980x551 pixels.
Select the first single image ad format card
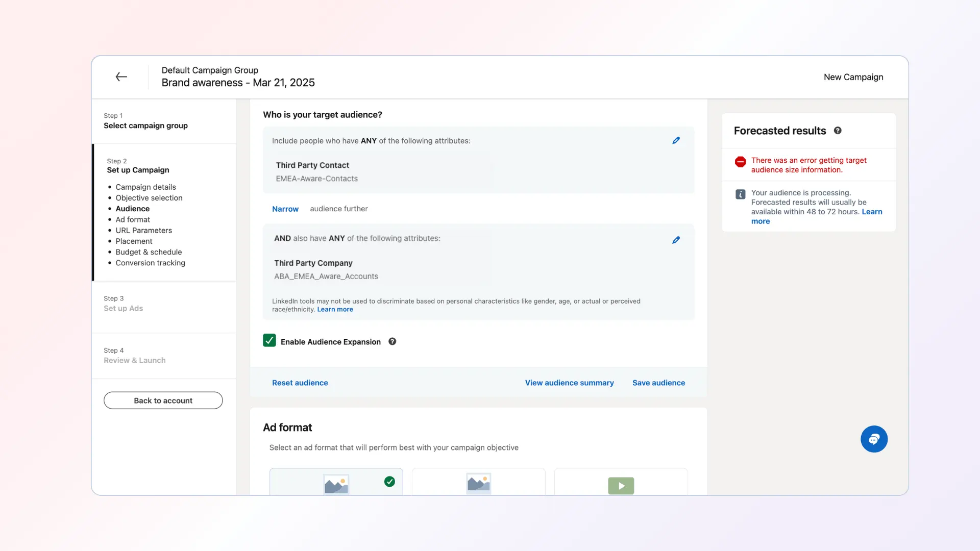[x=336, y=482]
